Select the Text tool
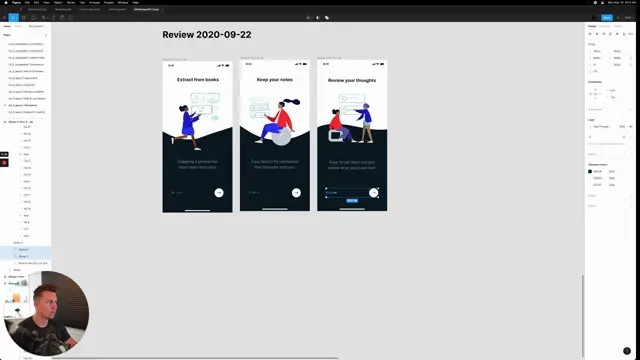640x360 pixels. click(x=53, y=18)
